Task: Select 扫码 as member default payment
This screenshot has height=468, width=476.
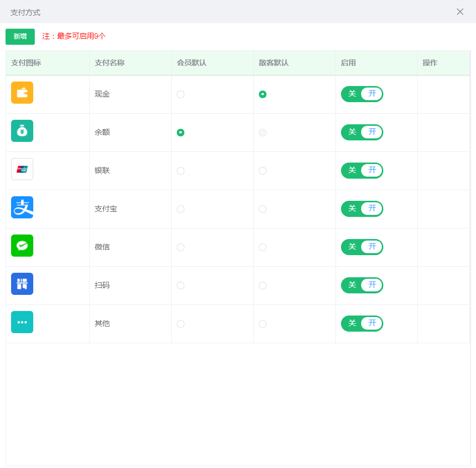Action: [180, 286]
